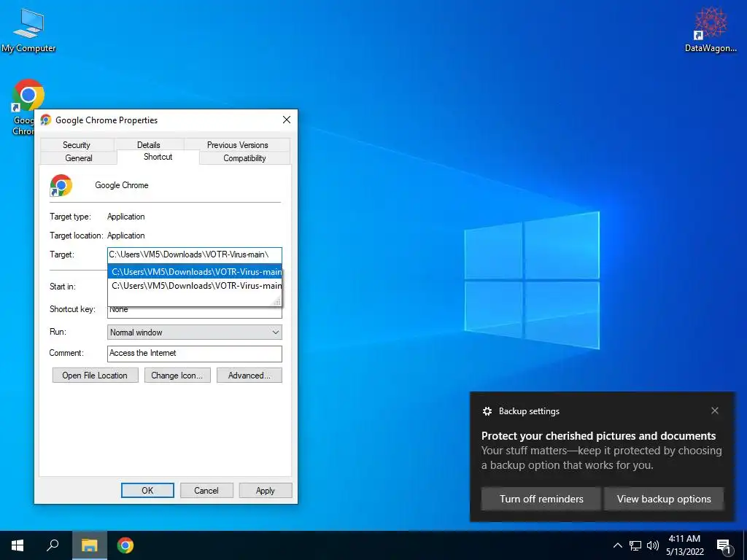Click Open File Location button
The height and width of the screenshot is (560, 747).
tap(96, 376)
